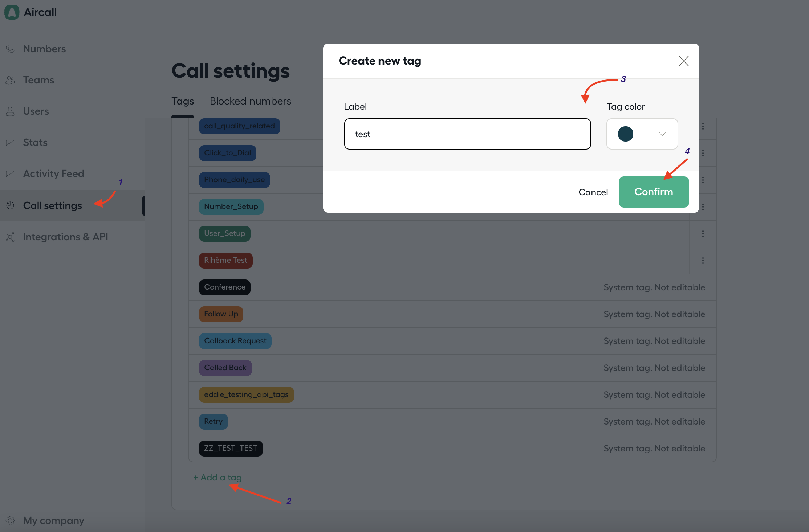809x532 pixels.
Task: Expand the Tag color dropdown chevron
Action: click(x=662, y=134)
